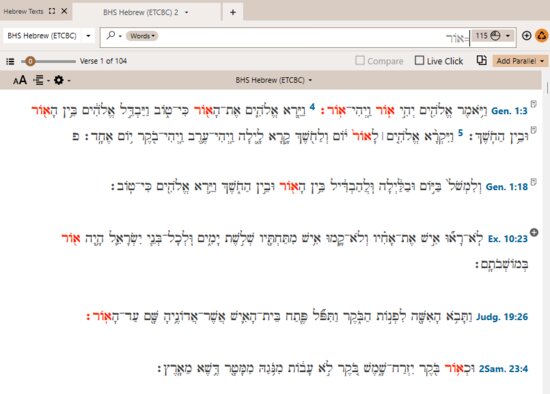Click the red highlighted word in 2Sam. 23:4
Screen dimensions: 550x394
(x=455, y=368)
